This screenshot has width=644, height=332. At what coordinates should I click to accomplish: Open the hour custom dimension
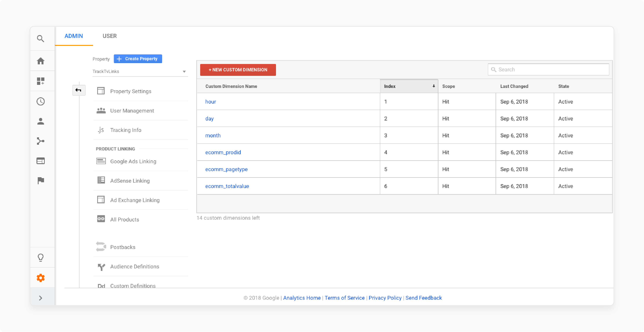point(210,102)
